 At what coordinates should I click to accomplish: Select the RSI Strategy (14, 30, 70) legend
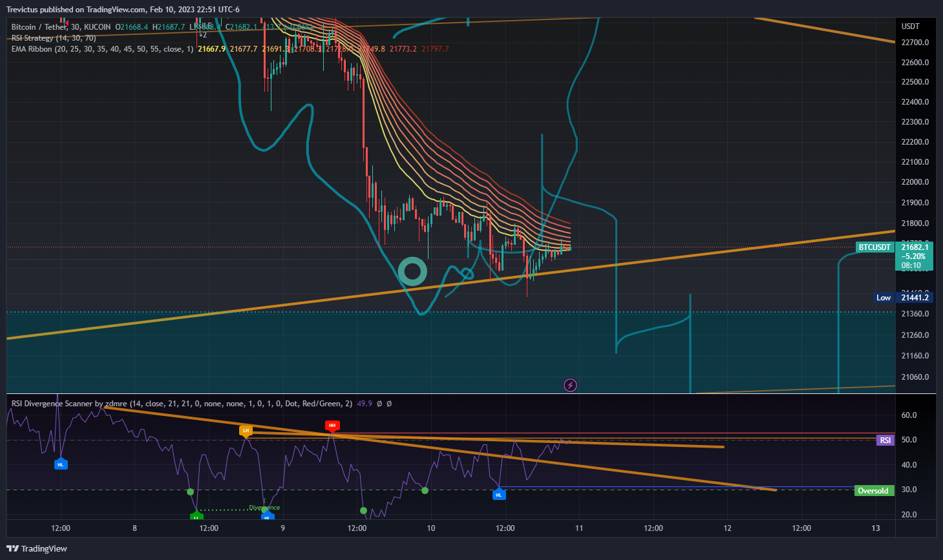[54, 38]
